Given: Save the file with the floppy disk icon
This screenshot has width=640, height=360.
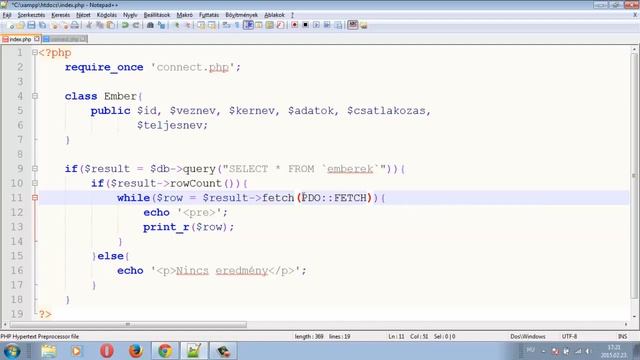Looking at the screenshot, I should click(x=31, y=25).
